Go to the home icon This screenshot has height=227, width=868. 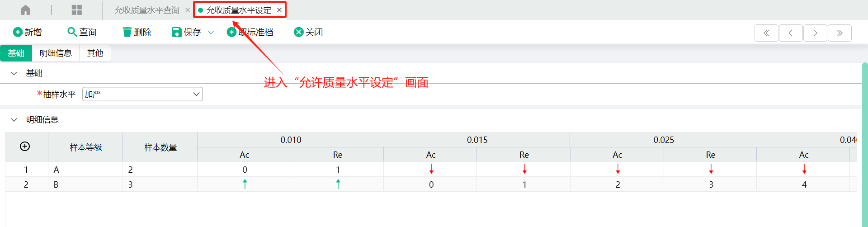coord(26,10)
